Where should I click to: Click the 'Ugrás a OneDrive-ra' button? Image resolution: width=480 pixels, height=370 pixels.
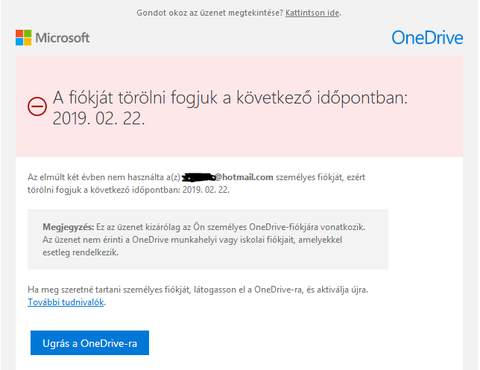click(x=90, y=343)
